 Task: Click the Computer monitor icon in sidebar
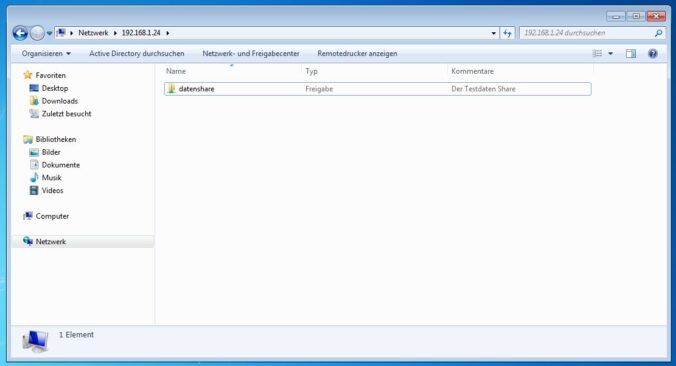coord(28,216)
